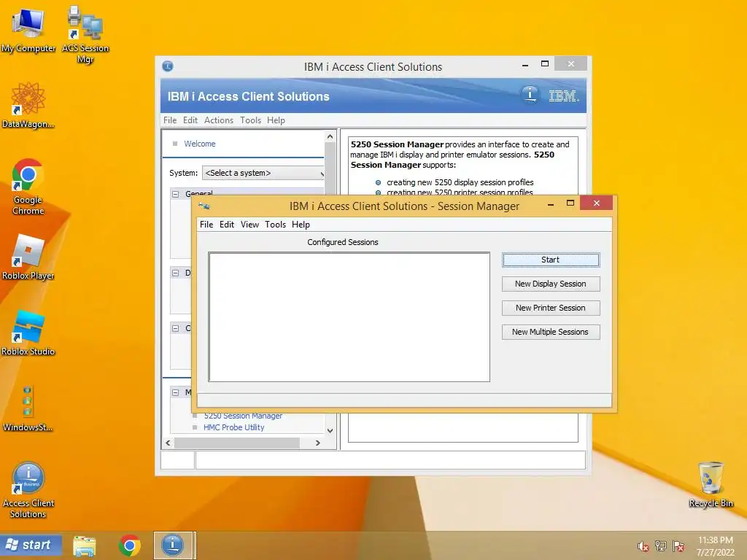Click New Multiple Sessions button
The height and width of the screenshot is (560, 747).
(551, 332)
